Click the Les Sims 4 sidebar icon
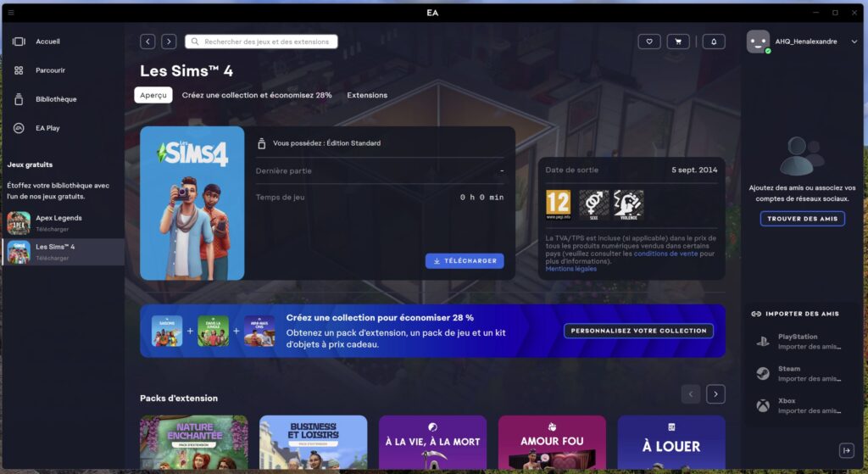This screenshot has width=868, height=474. click(x=19, y=252)
